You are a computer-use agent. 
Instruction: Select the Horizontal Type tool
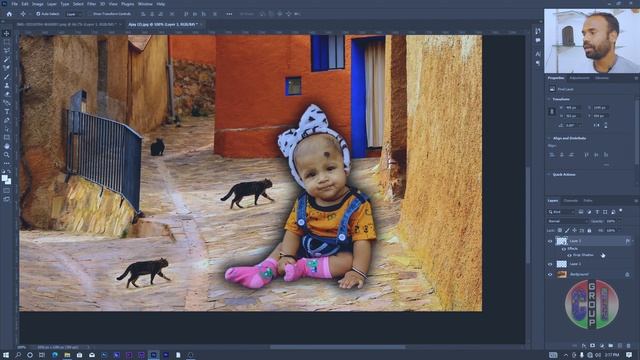click(x=7, y=111)
